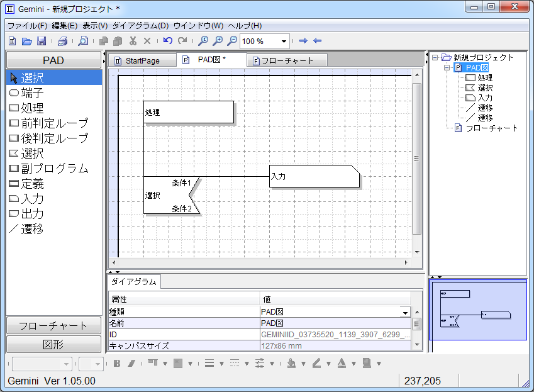This screenshot has width=534, height=392.
Task: Collapse the 新規プロジェクト tree node
Action: [435, 57]
